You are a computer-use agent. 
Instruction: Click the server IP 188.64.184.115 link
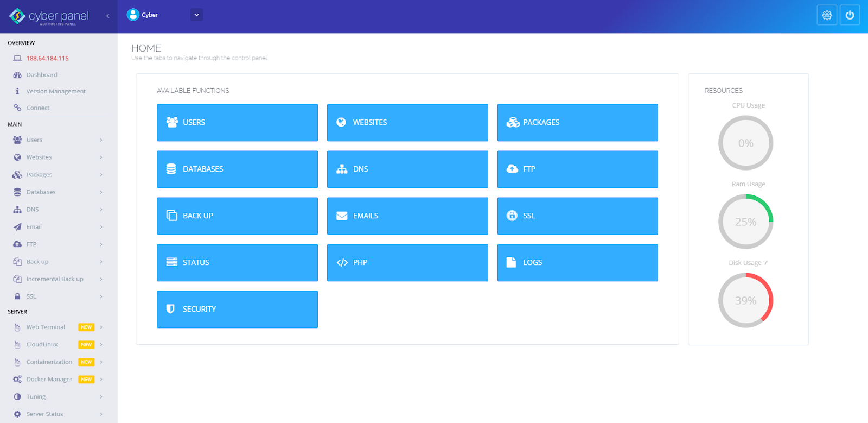pyautogui.click(x=48, y=58)
